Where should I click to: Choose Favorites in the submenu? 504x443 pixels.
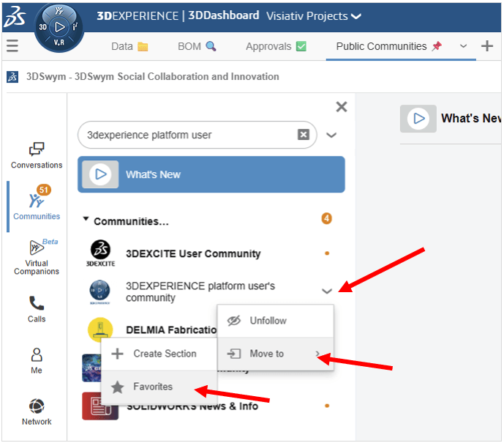[x=152, y=387]
